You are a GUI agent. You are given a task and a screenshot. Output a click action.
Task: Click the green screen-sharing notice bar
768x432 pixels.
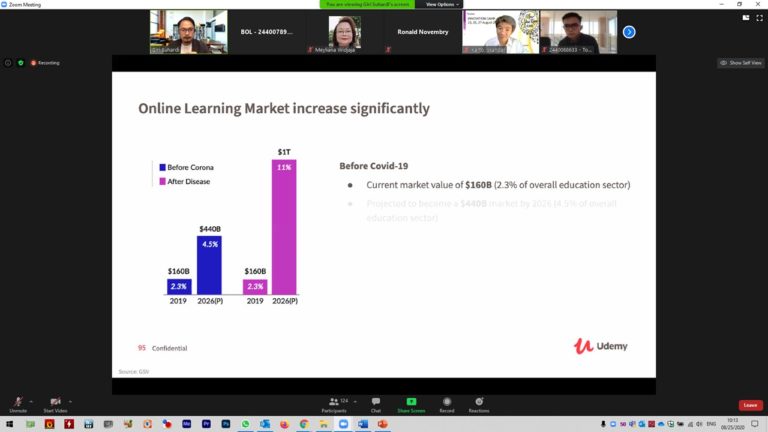367,4
